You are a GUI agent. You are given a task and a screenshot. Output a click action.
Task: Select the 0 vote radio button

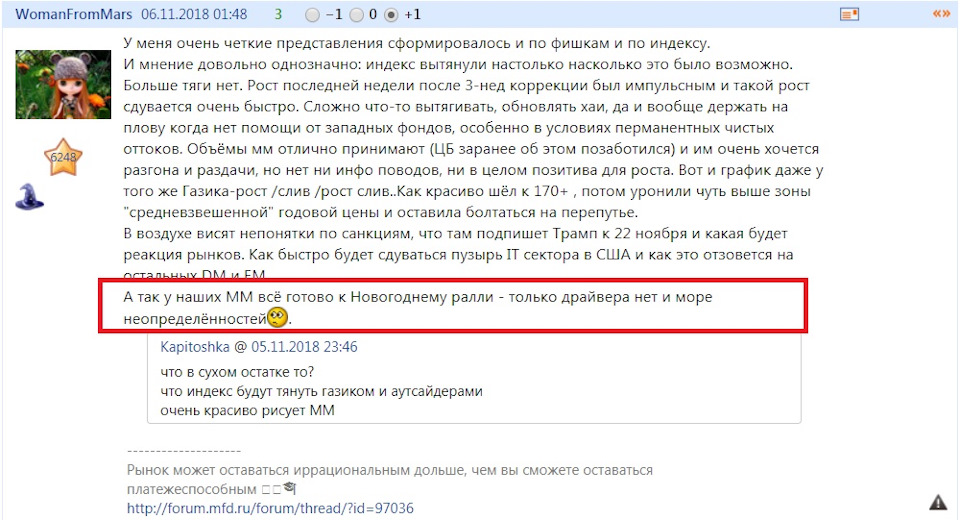[356, 15]
